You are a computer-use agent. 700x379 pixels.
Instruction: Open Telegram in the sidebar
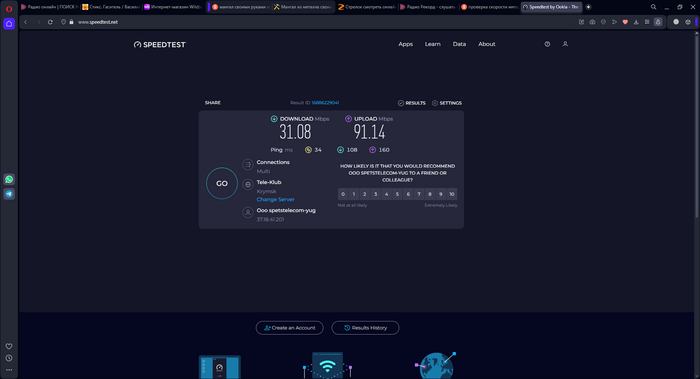click(9, 194)
